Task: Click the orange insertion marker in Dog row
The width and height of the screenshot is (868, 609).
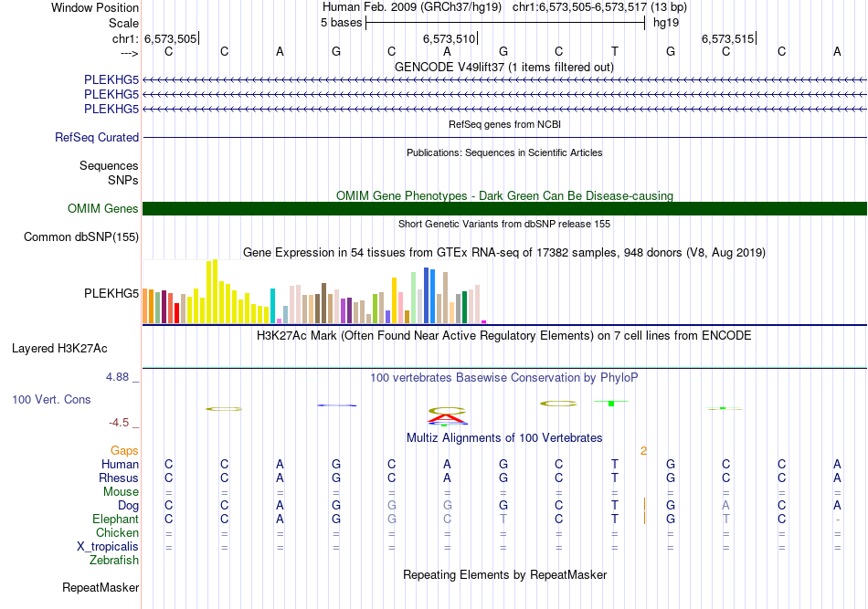Action: click(x=644, y=505)
